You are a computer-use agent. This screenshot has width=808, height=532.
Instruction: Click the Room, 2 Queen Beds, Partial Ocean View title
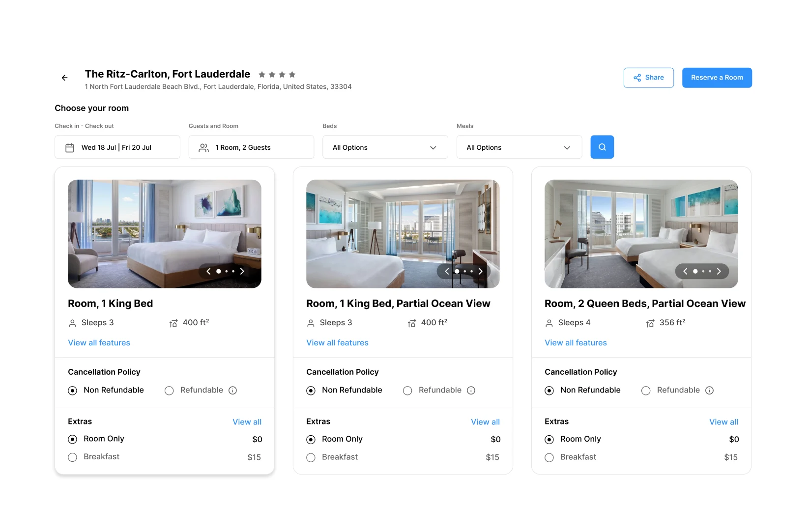point(645,304)
